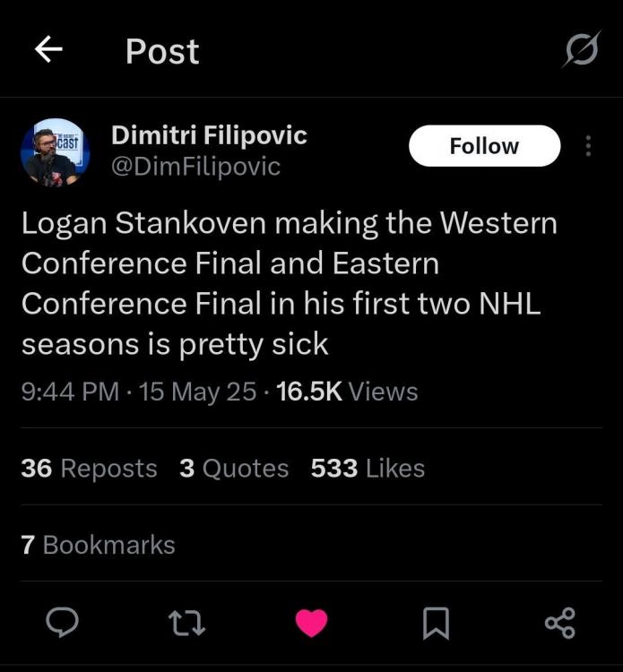Unlike the post with the pink heart

311,623
